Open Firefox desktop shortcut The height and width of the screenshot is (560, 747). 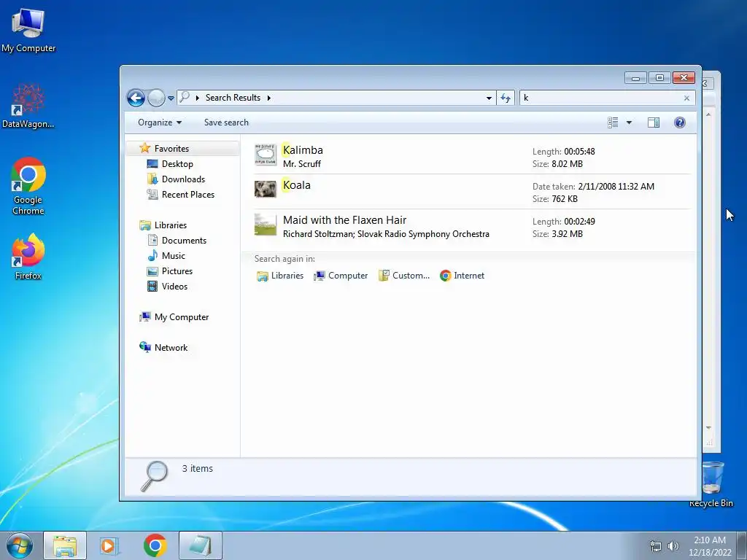point(28,257)
